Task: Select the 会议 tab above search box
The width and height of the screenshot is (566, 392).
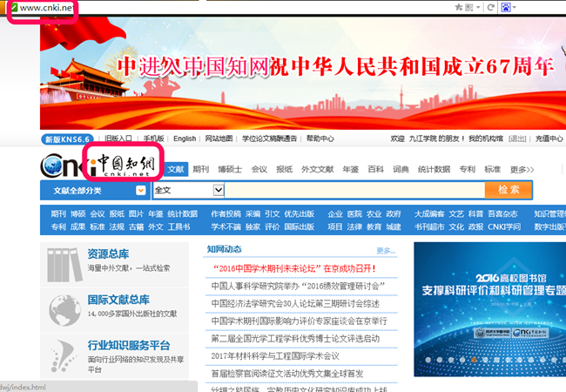Action: point(259,169)
